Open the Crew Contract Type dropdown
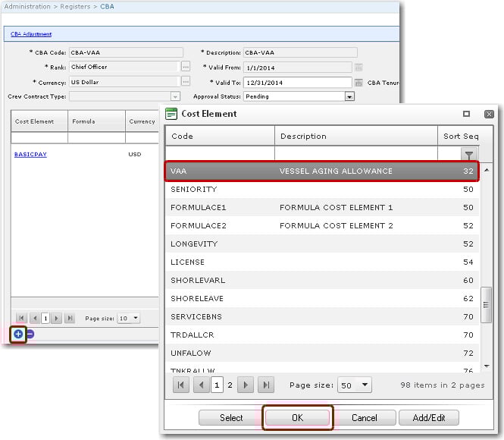 tap(175, 96)
